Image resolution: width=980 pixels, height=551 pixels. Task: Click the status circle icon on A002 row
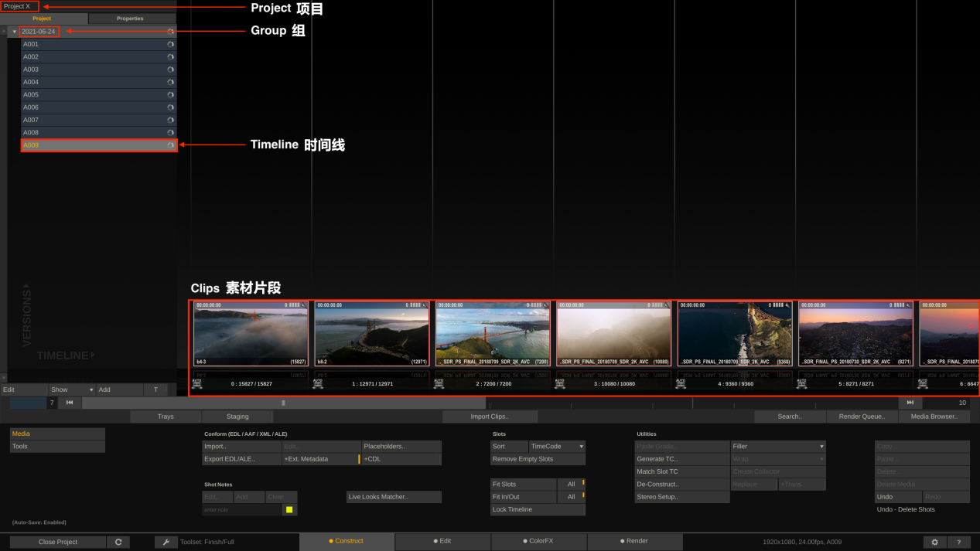click(x=170, y=57)
